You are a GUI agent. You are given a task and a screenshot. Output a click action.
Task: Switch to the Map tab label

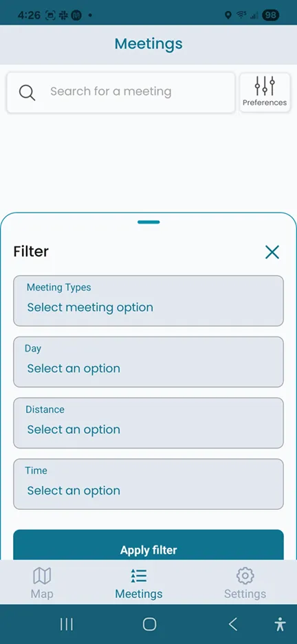click(x=42, y=594)
